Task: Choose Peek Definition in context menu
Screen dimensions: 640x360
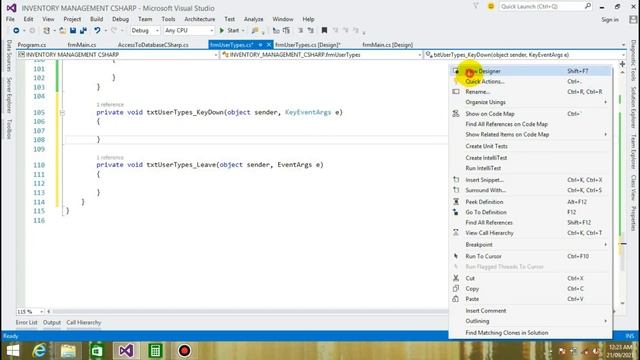Action: 530,202
